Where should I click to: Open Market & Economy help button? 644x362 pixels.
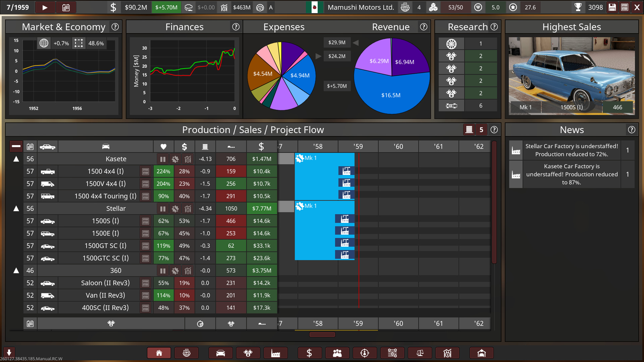coord(115,27)
